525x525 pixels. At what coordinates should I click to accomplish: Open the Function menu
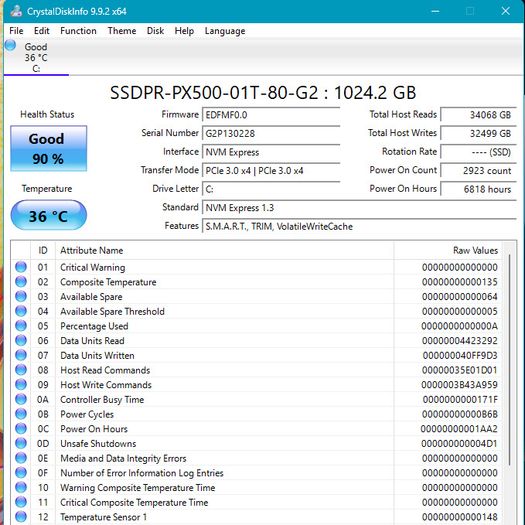(78, 31)
